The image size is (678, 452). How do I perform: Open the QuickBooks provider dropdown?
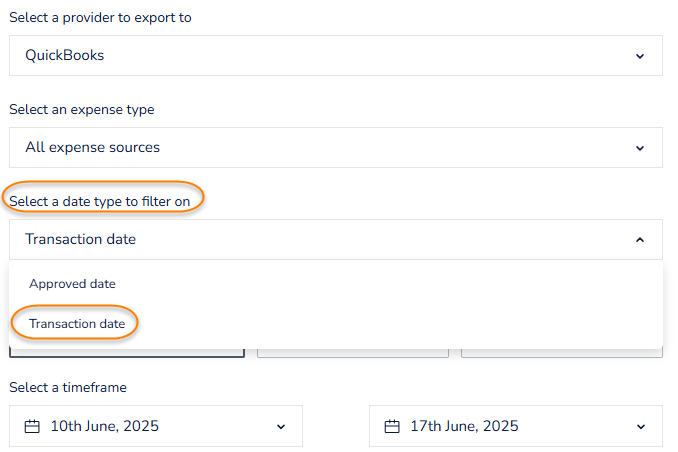(x=335, y=56)
